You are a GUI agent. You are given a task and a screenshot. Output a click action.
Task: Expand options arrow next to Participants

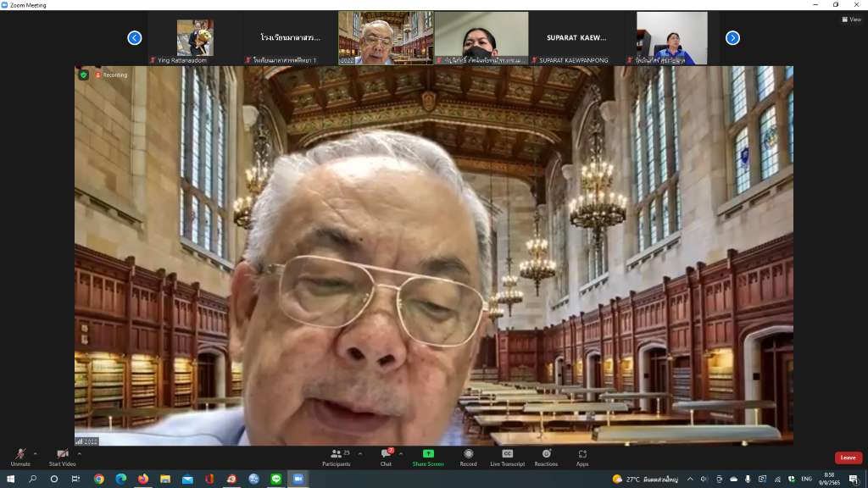360,454
